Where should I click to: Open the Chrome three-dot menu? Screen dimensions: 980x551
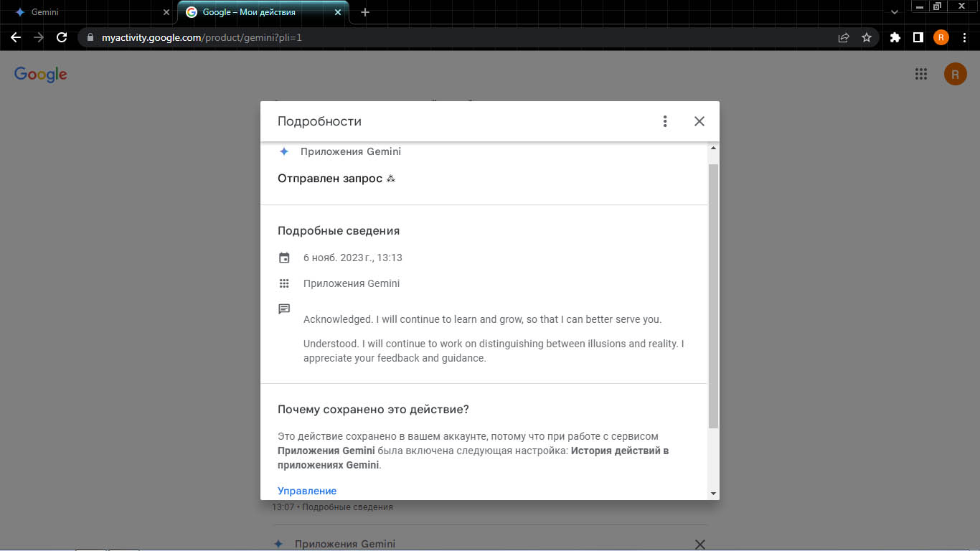(964, 37)
